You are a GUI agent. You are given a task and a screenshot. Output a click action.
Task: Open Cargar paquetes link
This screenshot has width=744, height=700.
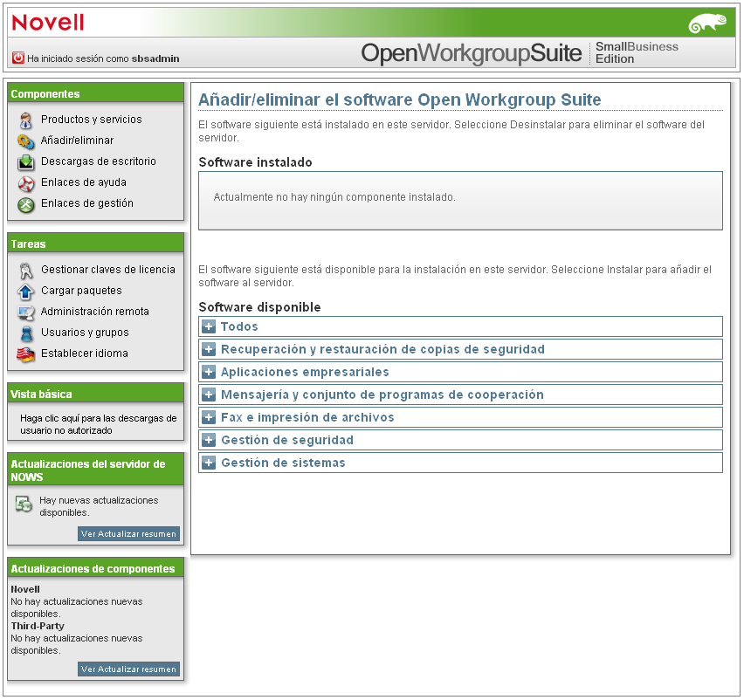click(x=81, y=291)
